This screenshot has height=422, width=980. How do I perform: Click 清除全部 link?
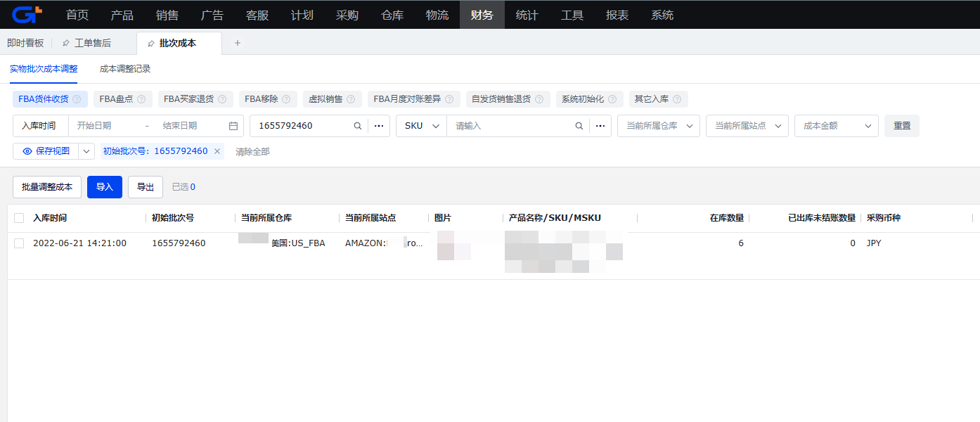tap(252, 151)
